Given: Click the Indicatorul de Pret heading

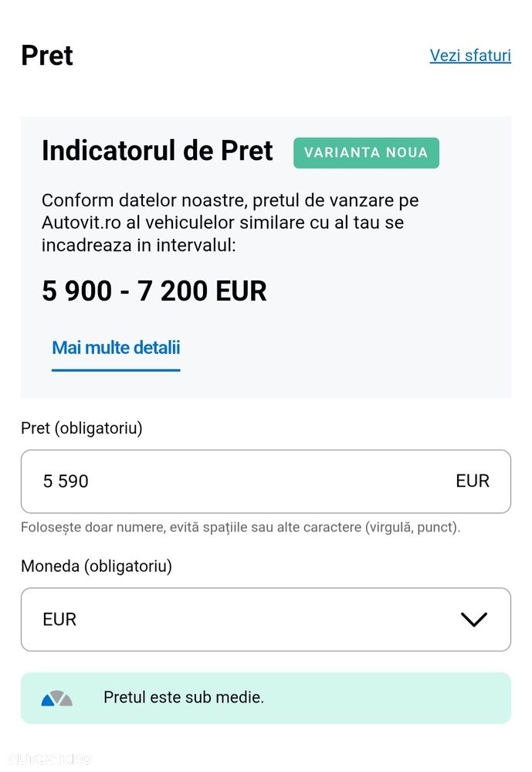Looking at the screenshot, I should [158, 151].
